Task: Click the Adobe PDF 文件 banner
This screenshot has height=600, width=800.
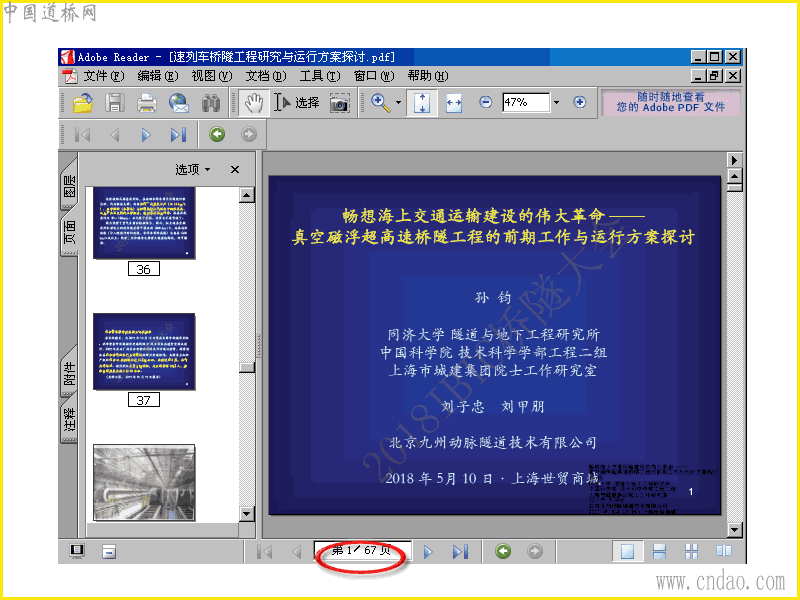Action: 670,103
